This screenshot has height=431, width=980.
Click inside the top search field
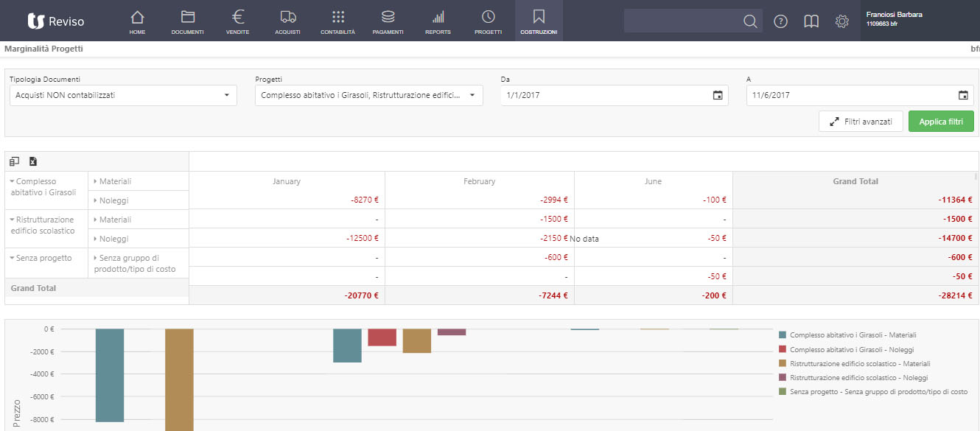pyautogui.click(x=682, y=21)
